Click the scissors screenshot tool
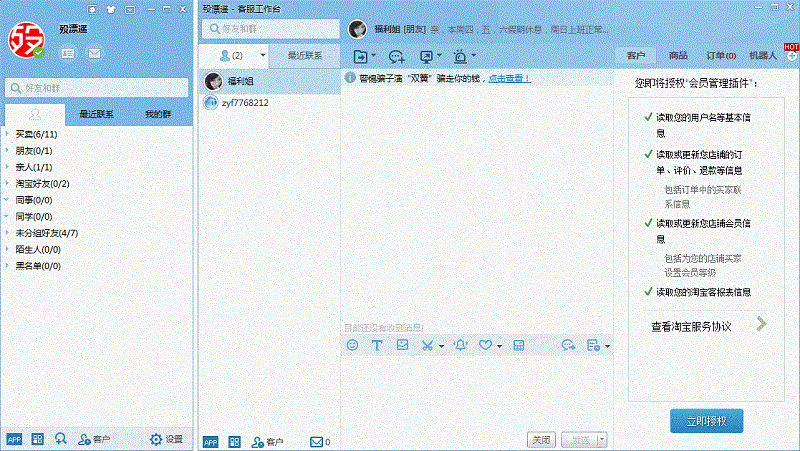The height and width of the screenshot is (451, 800). 428,345
